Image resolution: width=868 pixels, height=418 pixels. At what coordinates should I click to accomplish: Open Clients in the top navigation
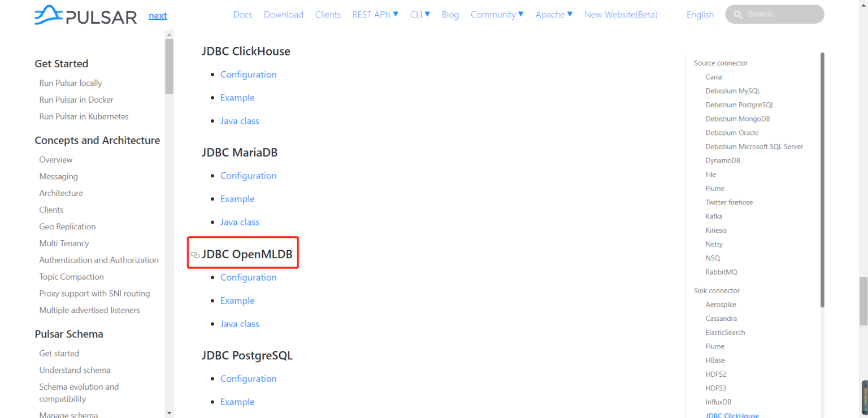[x=328, y=14]
